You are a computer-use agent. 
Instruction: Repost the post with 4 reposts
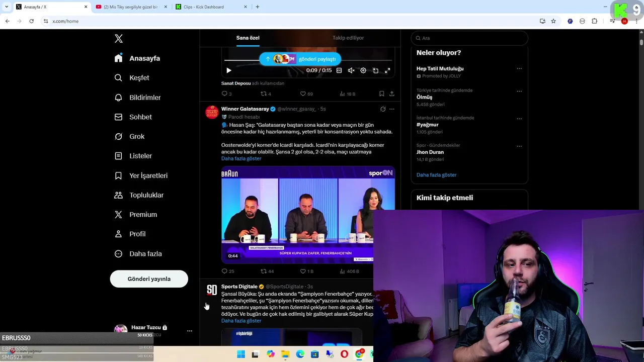point(266,94)
